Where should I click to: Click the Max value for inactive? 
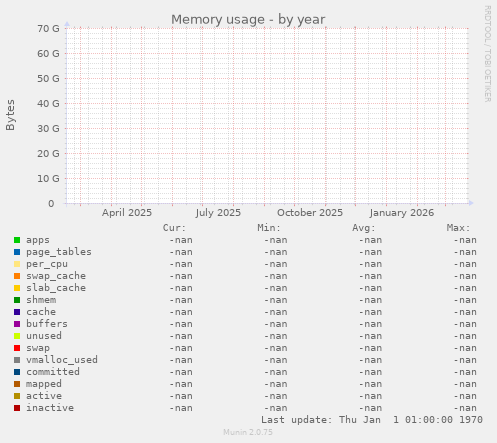465,408
